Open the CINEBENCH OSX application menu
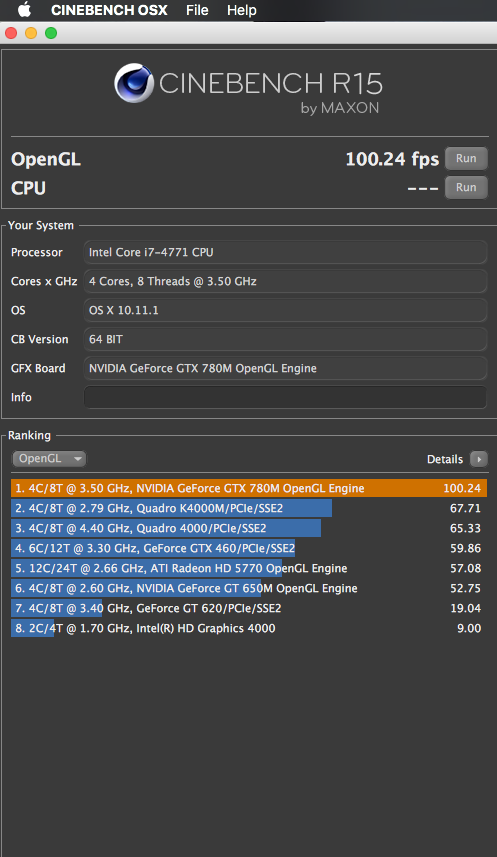The image size is (497, 857). pyautogui.click(x=109, y=10)
